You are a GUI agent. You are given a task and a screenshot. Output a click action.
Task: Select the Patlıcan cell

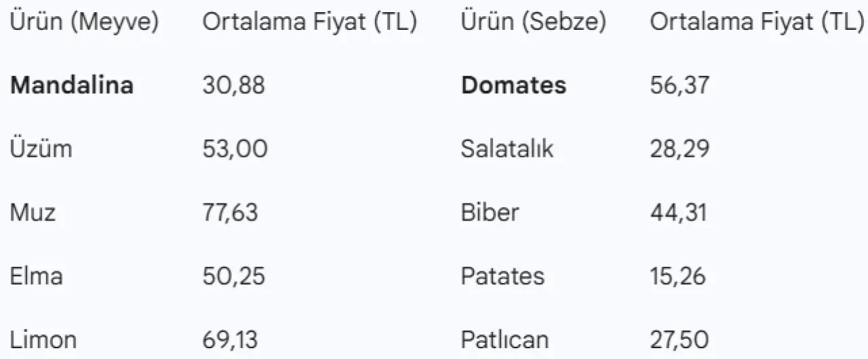pyautogui.click(x=505, y=339)
